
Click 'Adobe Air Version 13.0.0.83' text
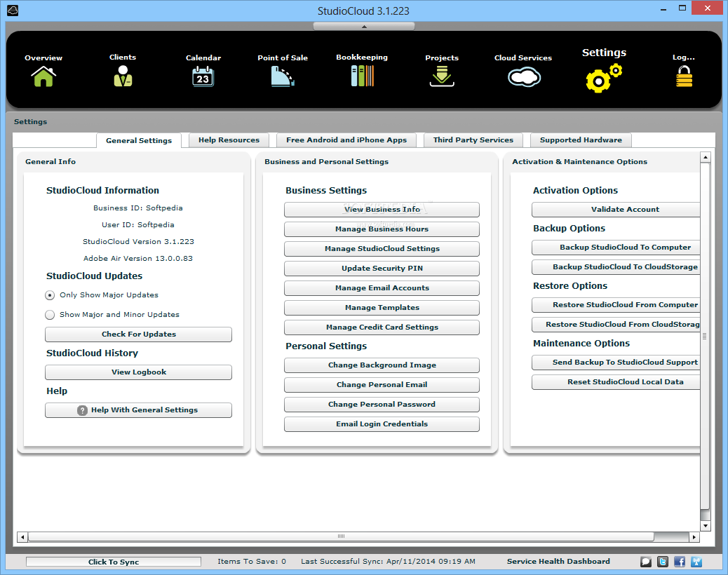(138, 259)
